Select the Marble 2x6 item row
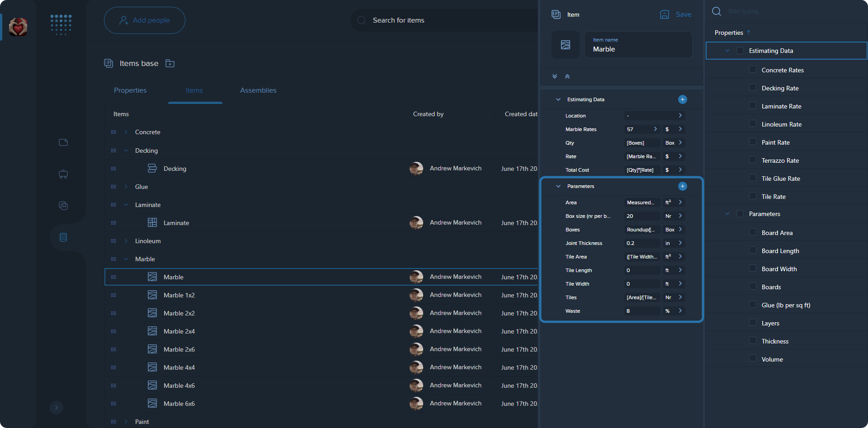Screen dimensions: 868x428 321,349
